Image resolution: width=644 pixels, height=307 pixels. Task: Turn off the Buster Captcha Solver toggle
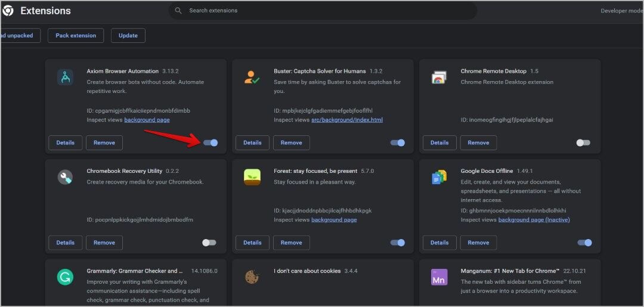pyautogui.click(x=398, y=143)
